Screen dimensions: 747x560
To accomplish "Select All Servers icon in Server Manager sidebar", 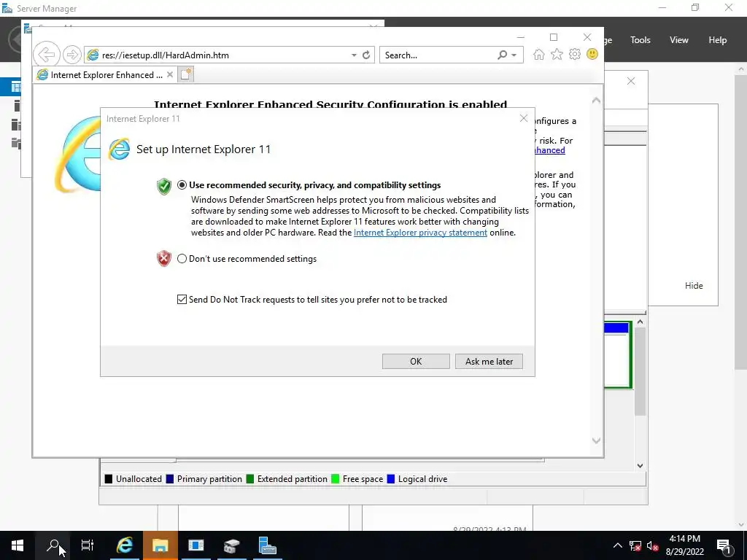I will point(16,124).
